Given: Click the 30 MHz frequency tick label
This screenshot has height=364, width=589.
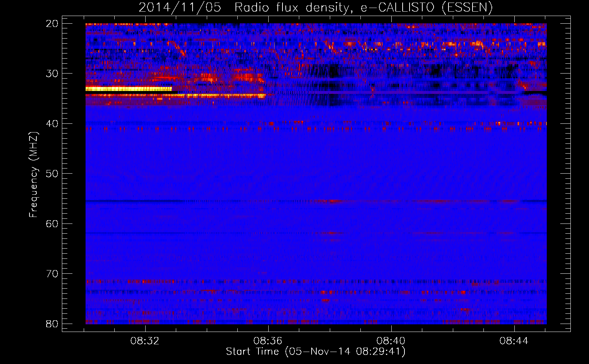Looking at the screenshot, I should pos(52,74).
